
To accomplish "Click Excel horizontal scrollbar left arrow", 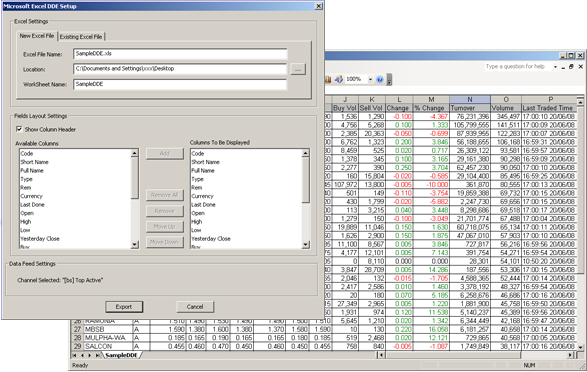I will click(x=381, y=355).
